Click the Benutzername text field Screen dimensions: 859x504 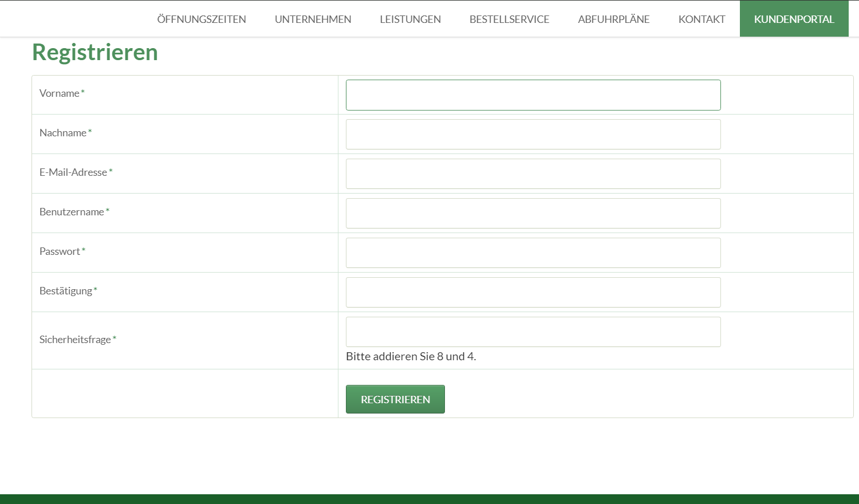533,214
